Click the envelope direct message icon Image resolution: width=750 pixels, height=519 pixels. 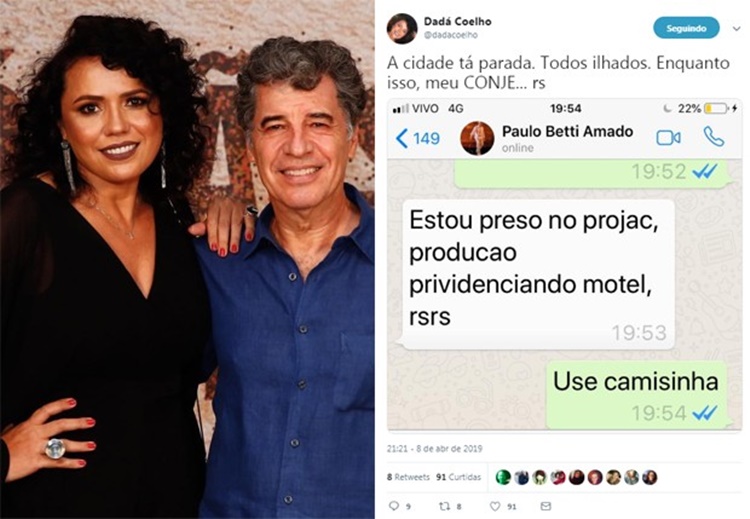coord(545,506)
